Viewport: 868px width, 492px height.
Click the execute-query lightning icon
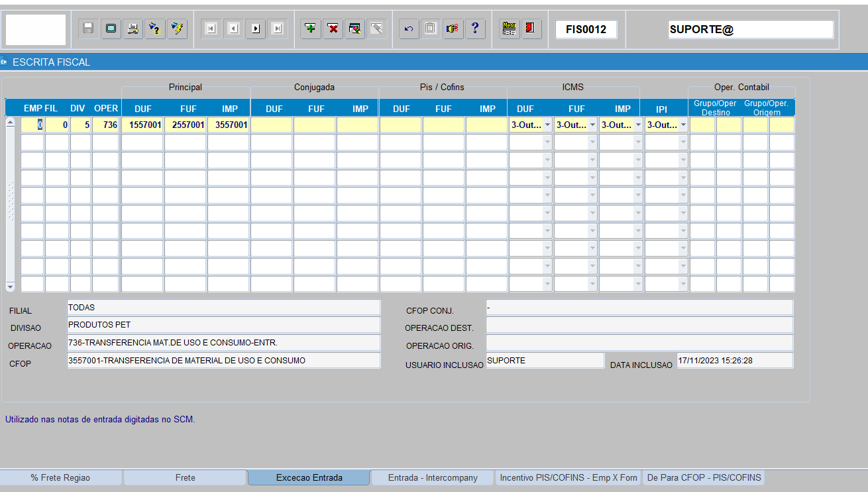point(177,29)
